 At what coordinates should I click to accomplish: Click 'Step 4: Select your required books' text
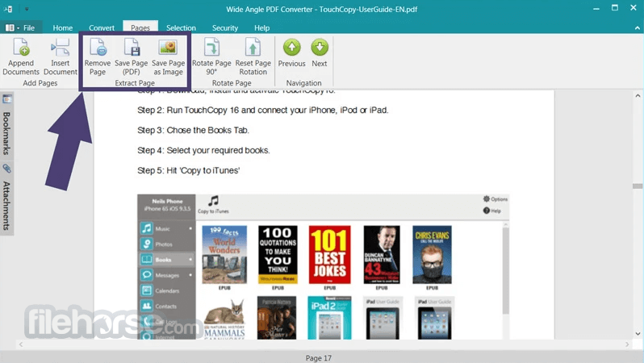(203, 150)
